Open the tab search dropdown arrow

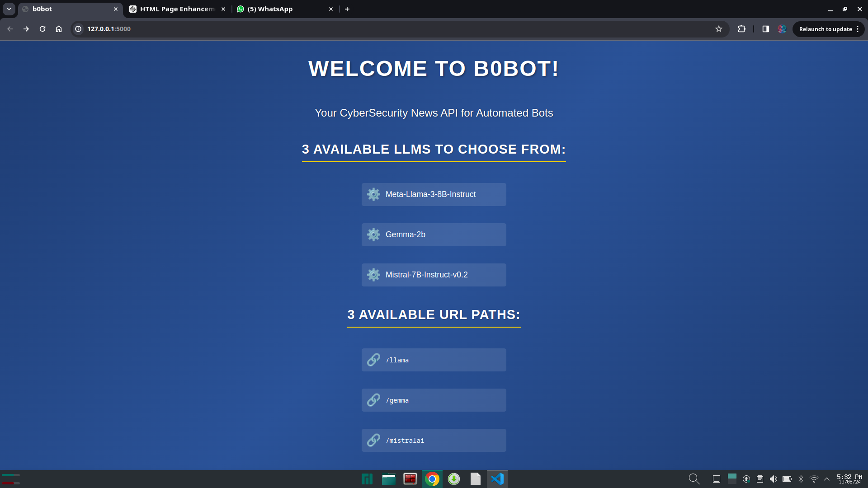[9, 9]
